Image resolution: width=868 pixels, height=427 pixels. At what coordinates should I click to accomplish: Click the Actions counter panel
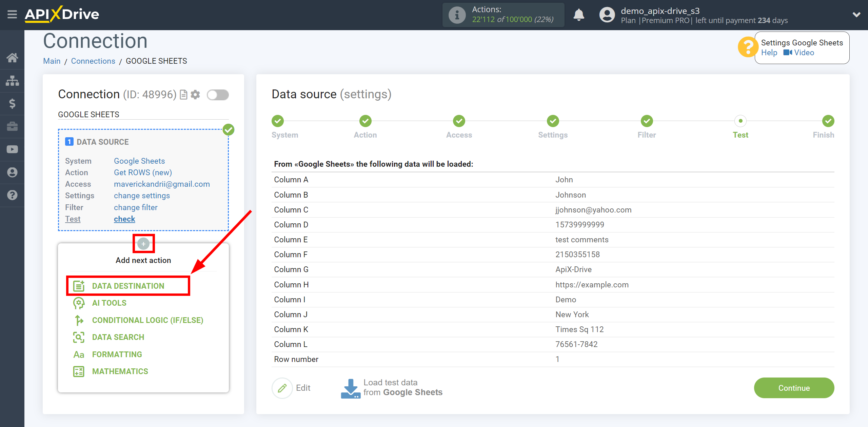tap(503, 15)
